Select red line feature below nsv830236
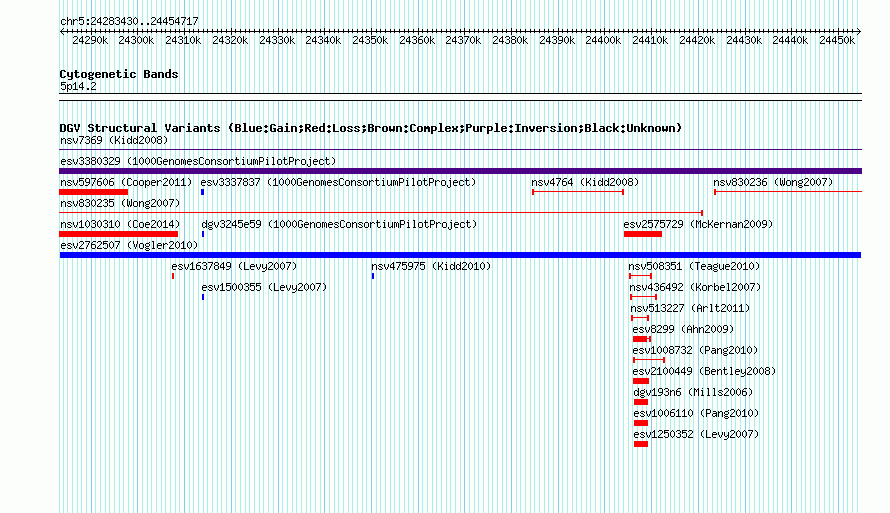890x513 pixels. pos(788,192)
